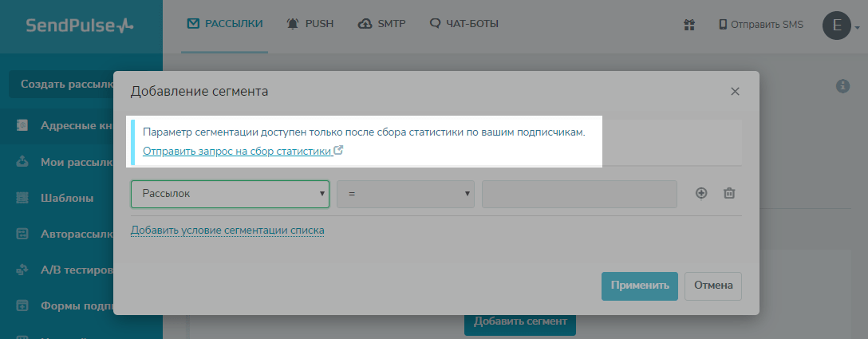Open the Адресные книги sidebar icon
The width and height of the screenshot is (868, 339).
[x=22, y=125]
